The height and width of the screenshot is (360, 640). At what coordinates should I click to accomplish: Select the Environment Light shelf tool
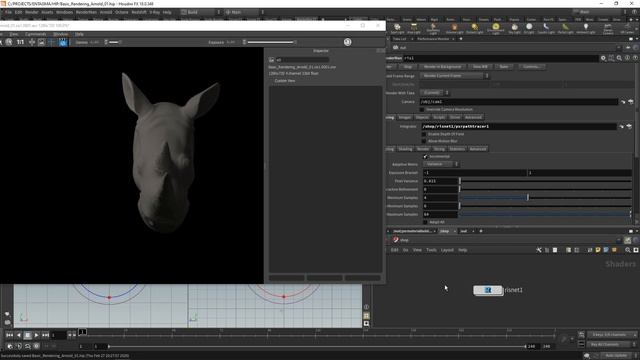click(x=496, y=29)
